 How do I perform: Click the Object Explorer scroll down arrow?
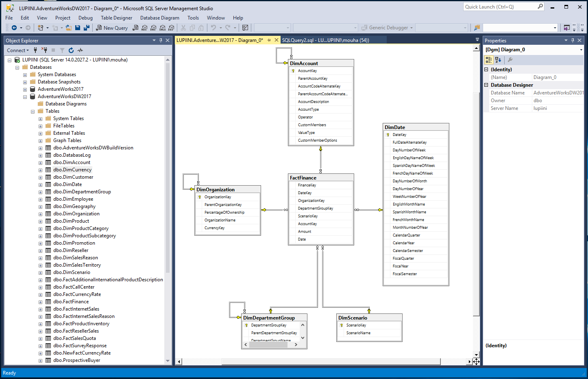pyautogui.click(x=168, y=361)
